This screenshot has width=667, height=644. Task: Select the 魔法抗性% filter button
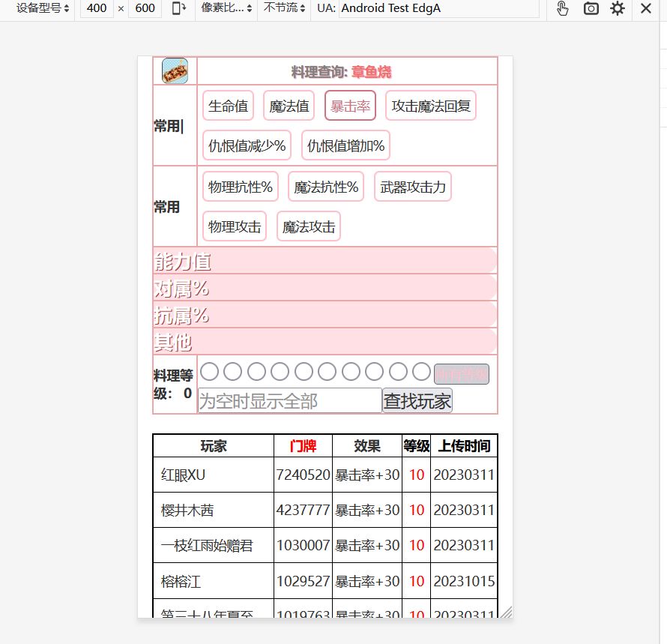(326, 187)
